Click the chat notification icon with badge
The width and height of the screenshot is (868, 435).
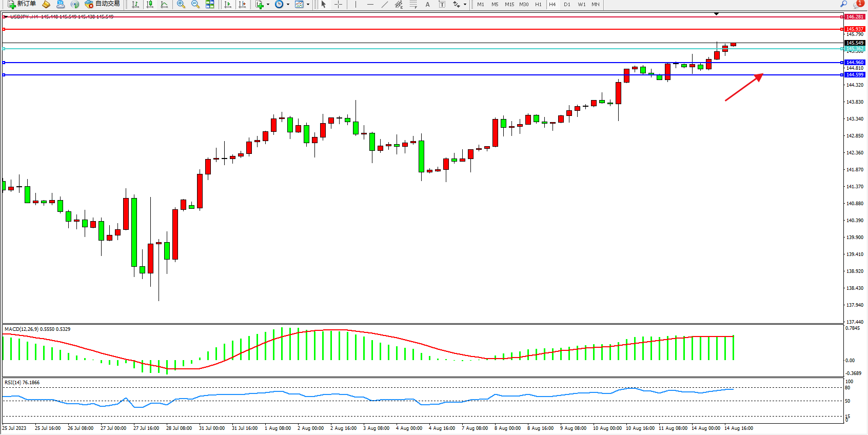tap(857, 4)
